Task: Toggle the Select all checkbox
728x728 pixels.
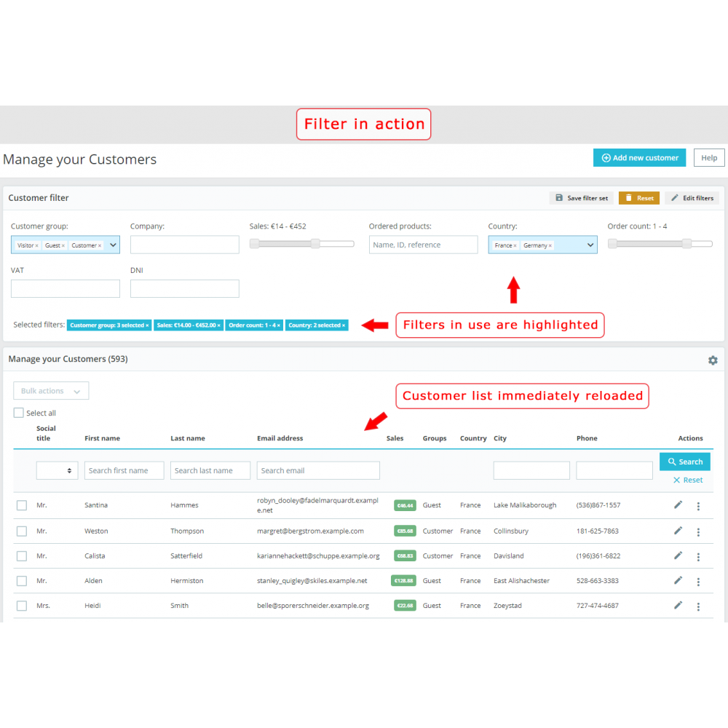Action: tap(18, 413)
